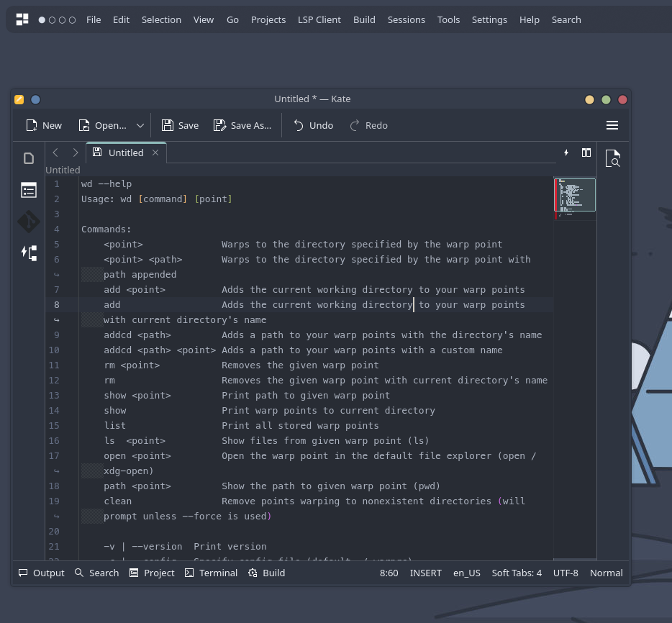Click the search-in-document icon in right sidebar
This screenshot has width=672, height=623.
pos(613,158)
